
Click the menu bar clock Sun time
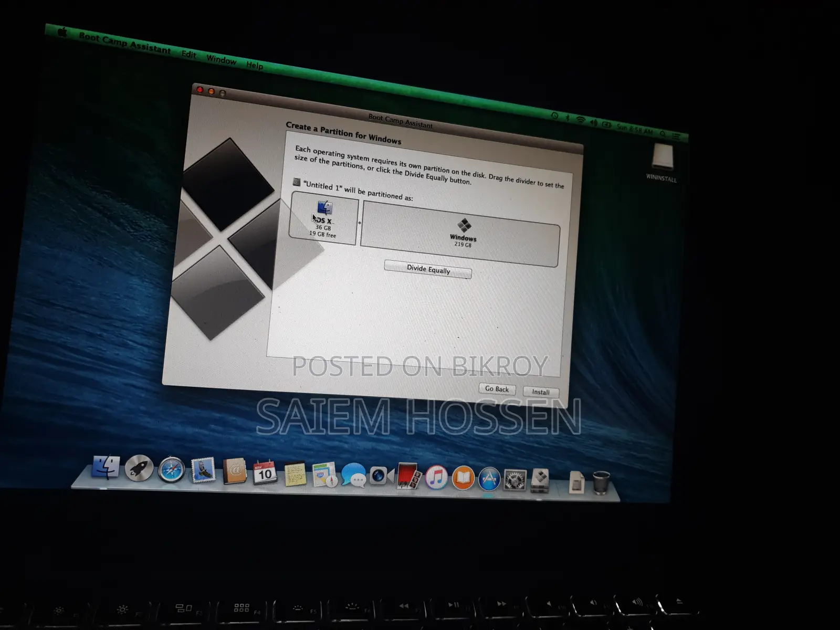click(635, 129)
